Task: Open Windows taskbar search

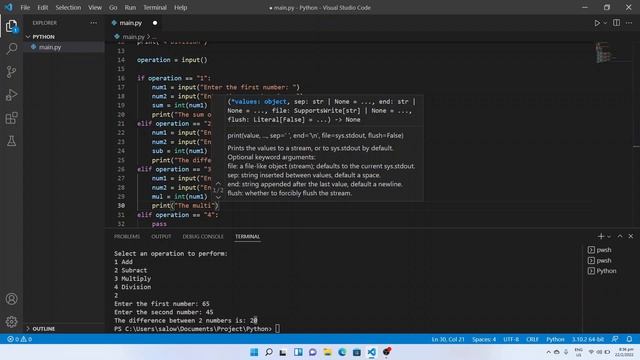Action: click(x=269, y=352)
